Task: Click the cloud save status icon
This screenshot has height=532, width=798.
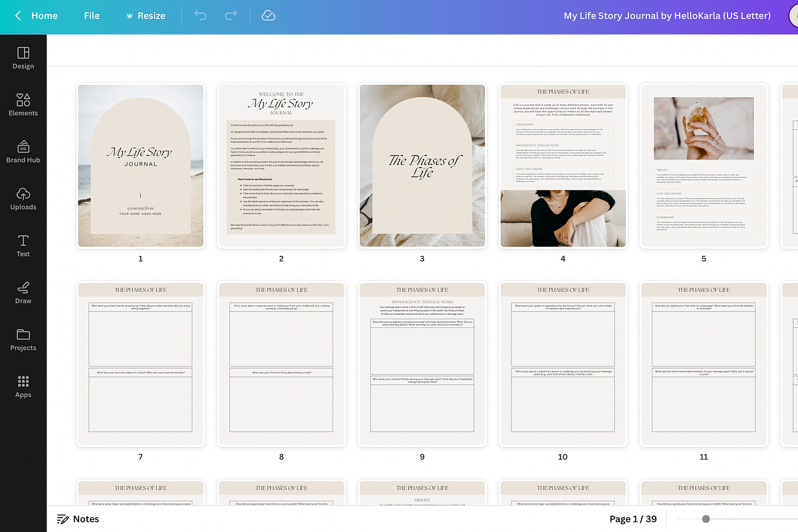Action: click(x=269, y=15)
